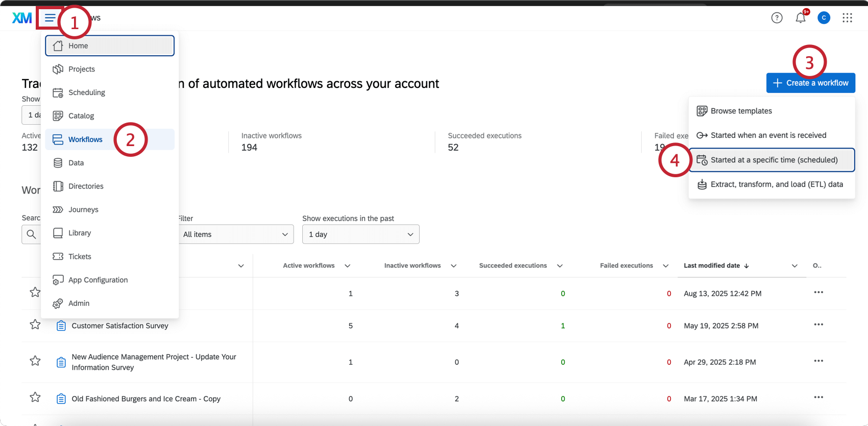Favorite the Old Fashioned Burgers and Ice Cream - Copy workflow

(35, 397)
